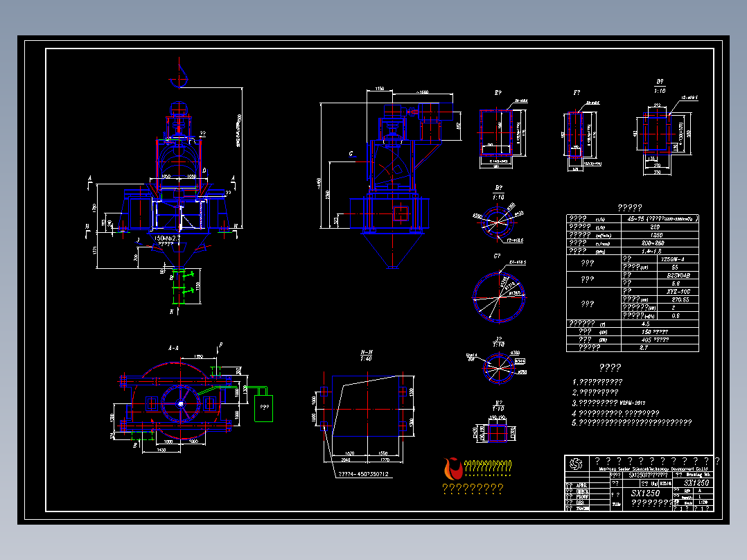The height and width of the screenshot is (560, 747).
Task: Click the 'CHECK' row in title block
Action: coord(588,491)
